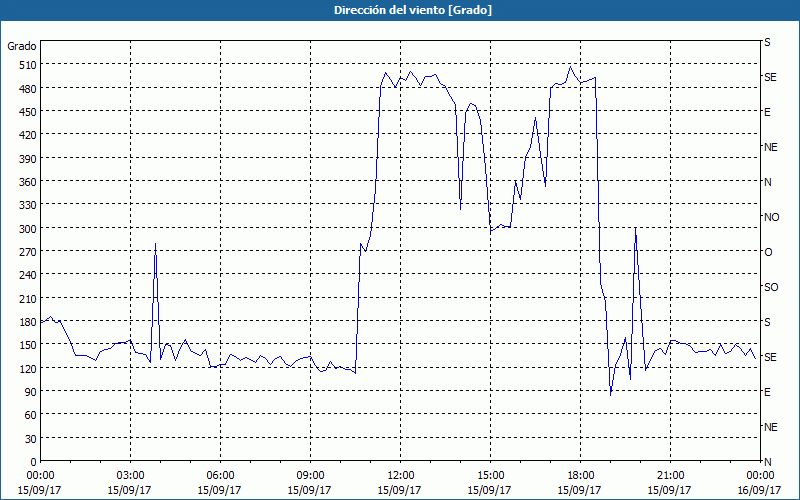
Task: Select the "NO" compass direction label
Action: coord(771,217)
